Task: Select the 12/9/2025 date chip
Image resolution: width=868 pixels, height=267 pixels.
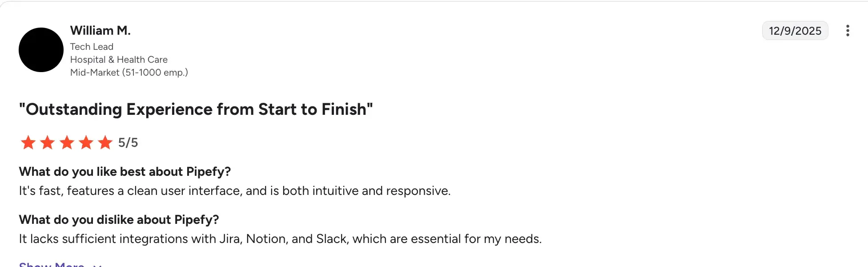Action: 795,31
